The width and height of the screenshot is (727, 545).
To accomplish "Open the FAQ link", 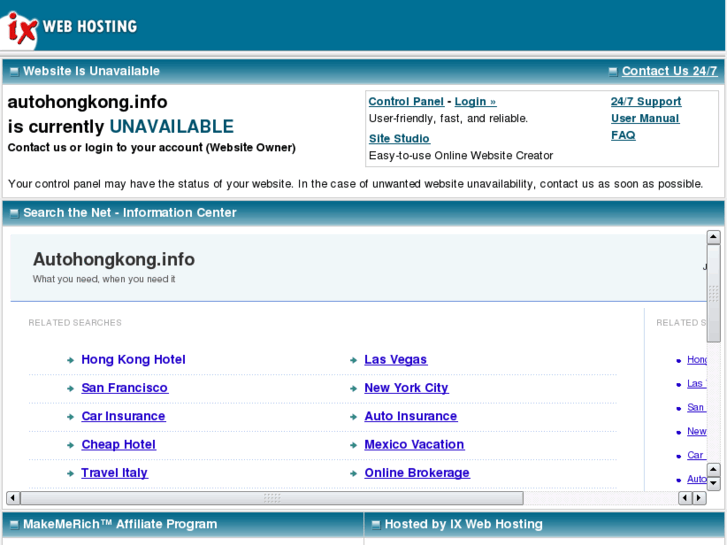I will 623,135.
